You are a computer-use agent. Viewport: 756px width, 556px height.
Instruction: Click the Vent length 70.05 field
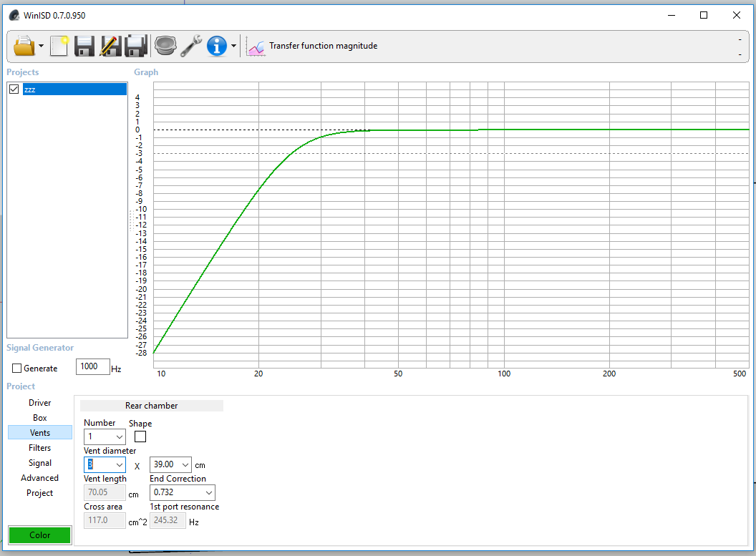(x=105, y=492)
